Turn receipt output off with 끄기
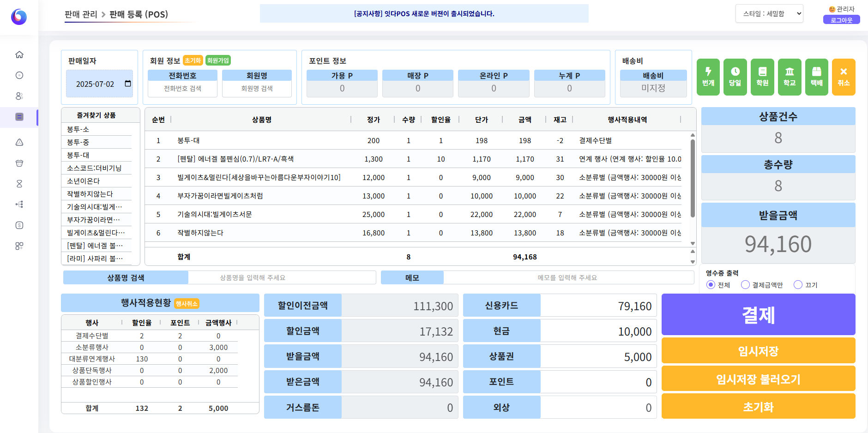Image resolution: width=868 pixels, height=433 pixels. pos(798,285)
